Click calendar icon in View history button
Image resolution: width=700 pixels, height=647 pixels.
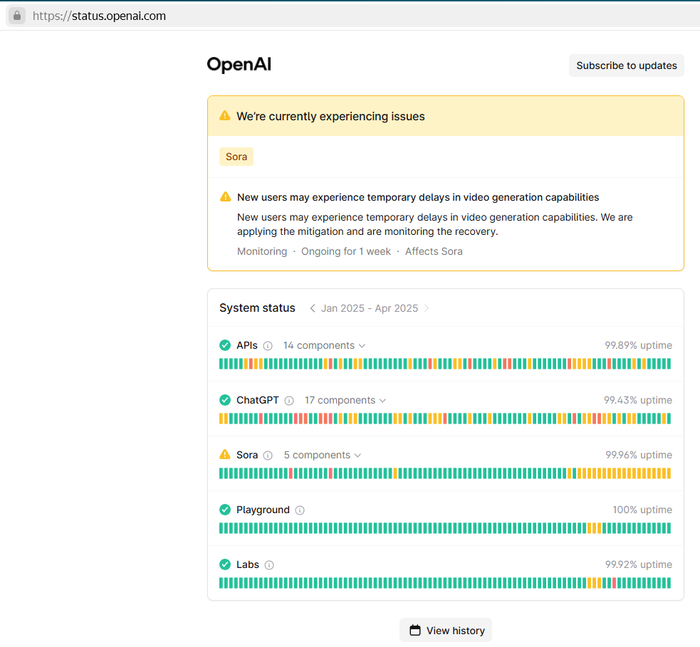415,630
